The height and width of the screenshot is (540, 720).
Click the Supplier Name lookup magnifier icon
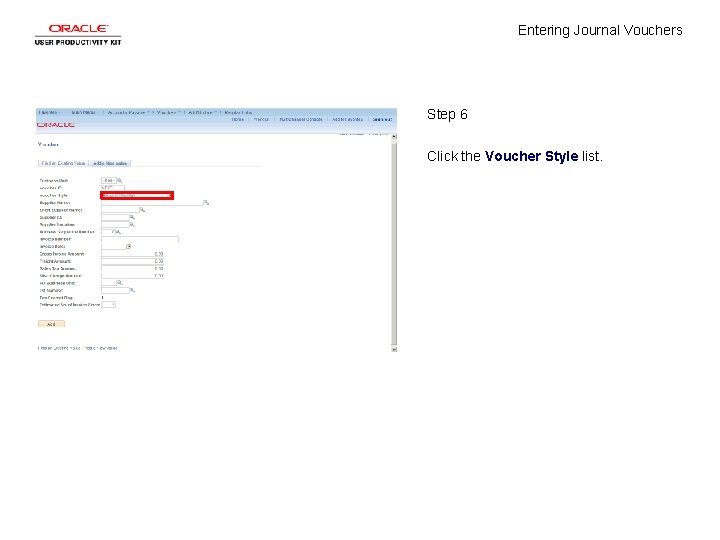point(206,202)
